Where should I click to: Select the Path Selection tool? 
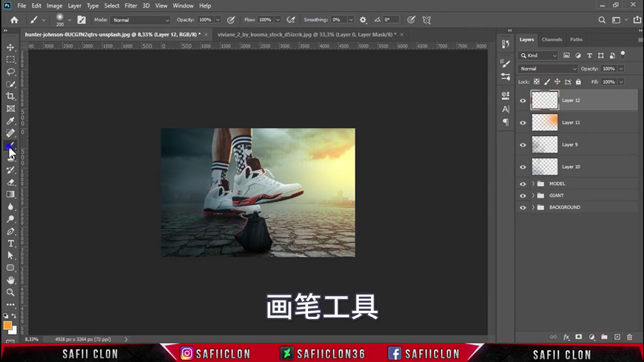point(10,255)
